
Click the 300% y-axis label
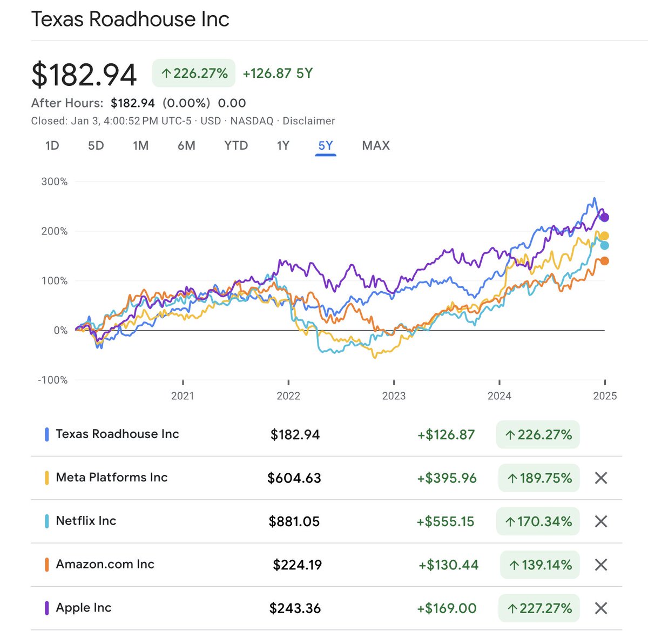coord(55,182)
